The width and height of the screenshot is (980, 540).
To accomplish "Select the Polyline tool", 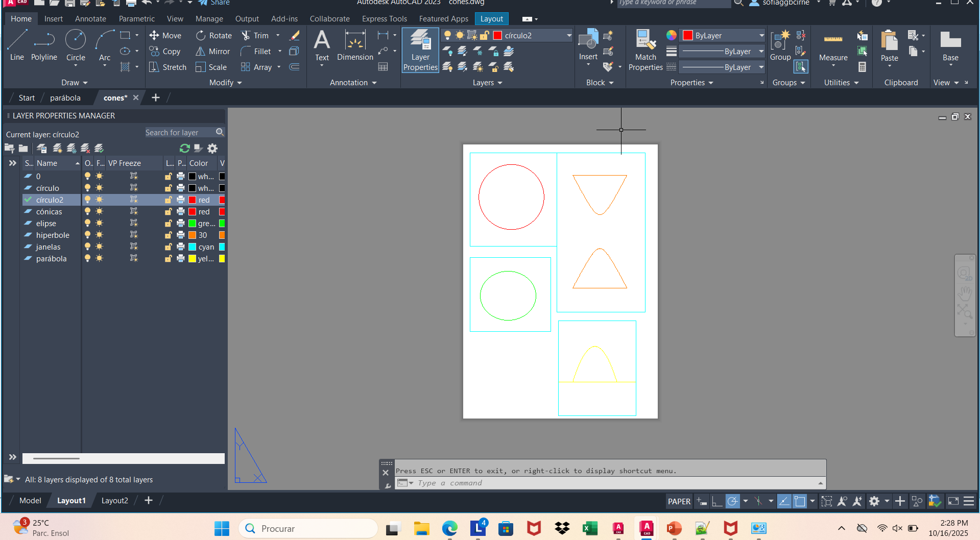I will [44, 45].
